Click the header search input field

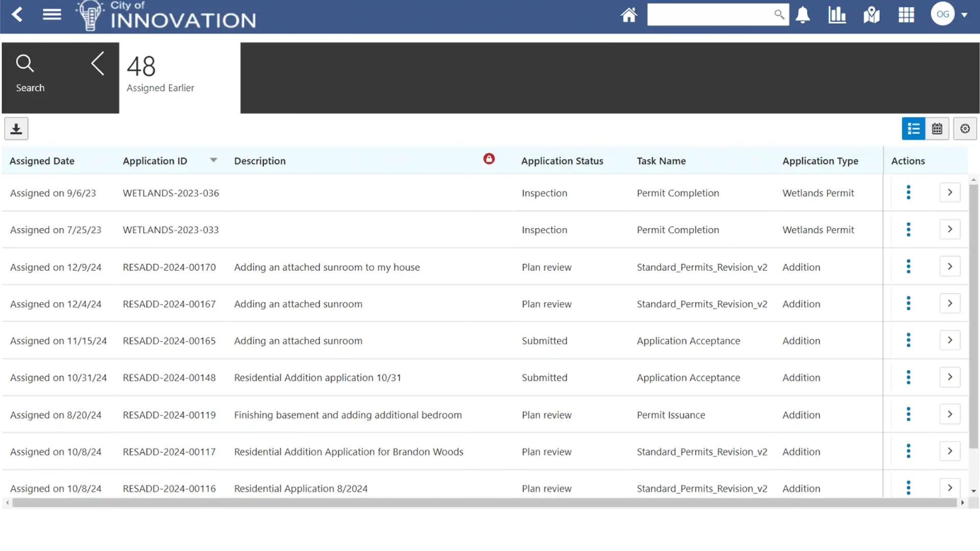709,14
